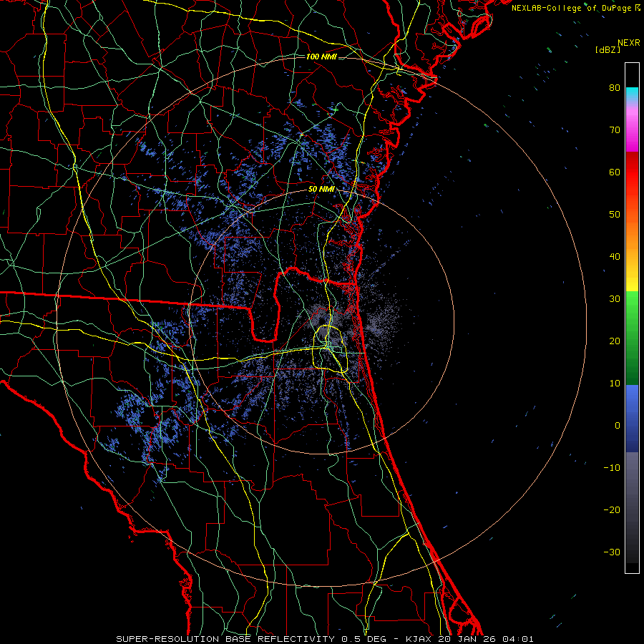
Task: Click the 80 dBZ scale value
Action: coord(615,87)
